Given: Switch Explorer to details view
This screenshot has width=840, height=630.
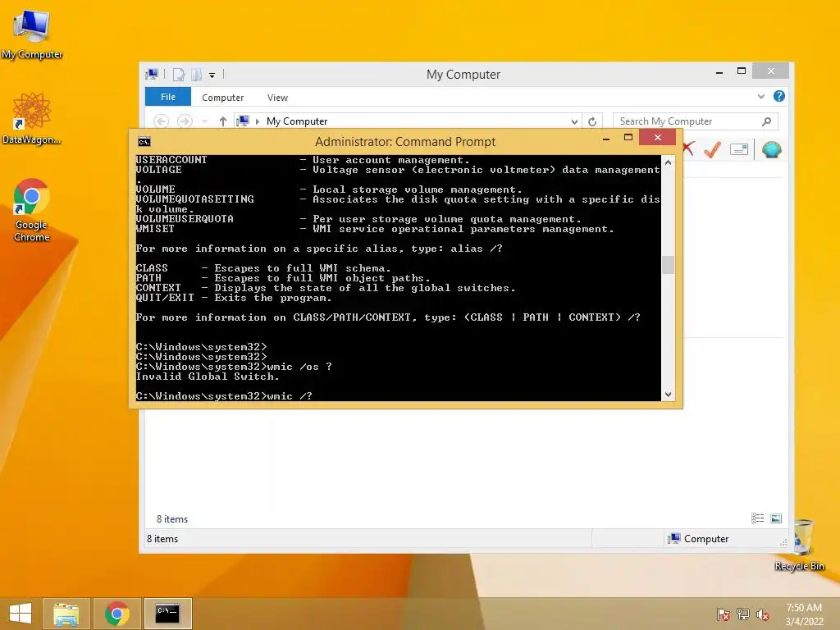Looking at the screenshot, I should pos(757,518).
